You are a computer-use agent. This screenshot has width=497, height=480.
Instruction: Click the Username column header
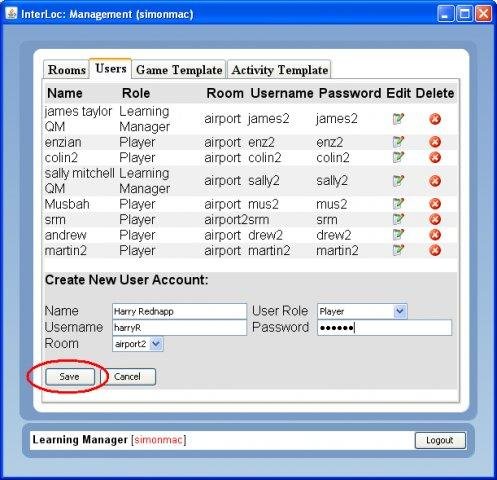(282, 93)
